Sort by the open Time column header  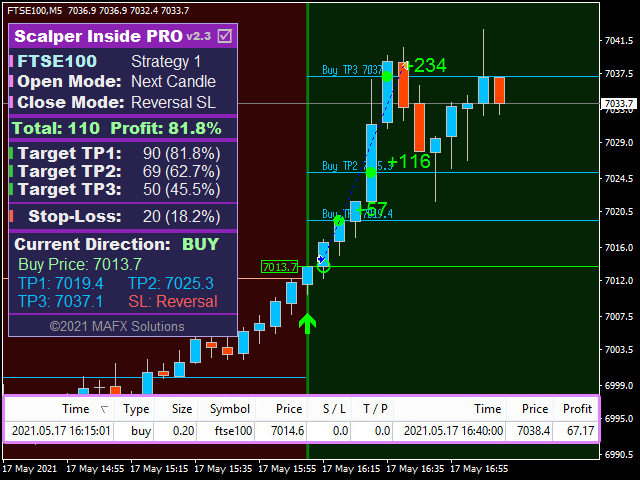click(x=76, y=409)
